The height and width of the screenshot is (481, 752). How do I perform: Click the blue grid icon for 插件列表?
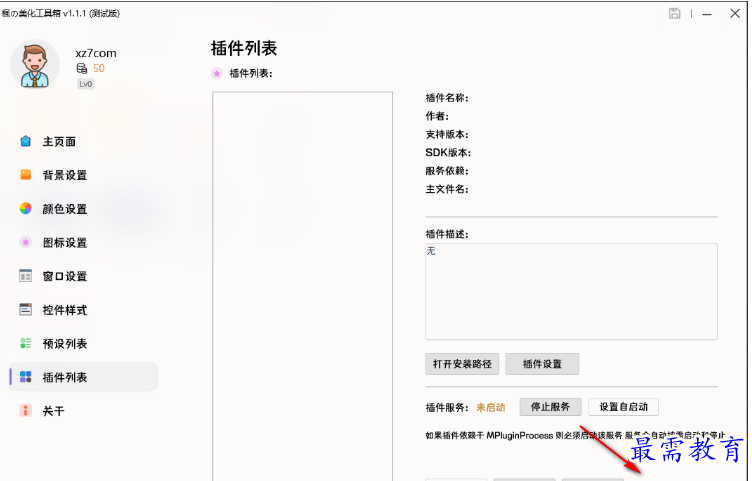[x=25, y=377]
